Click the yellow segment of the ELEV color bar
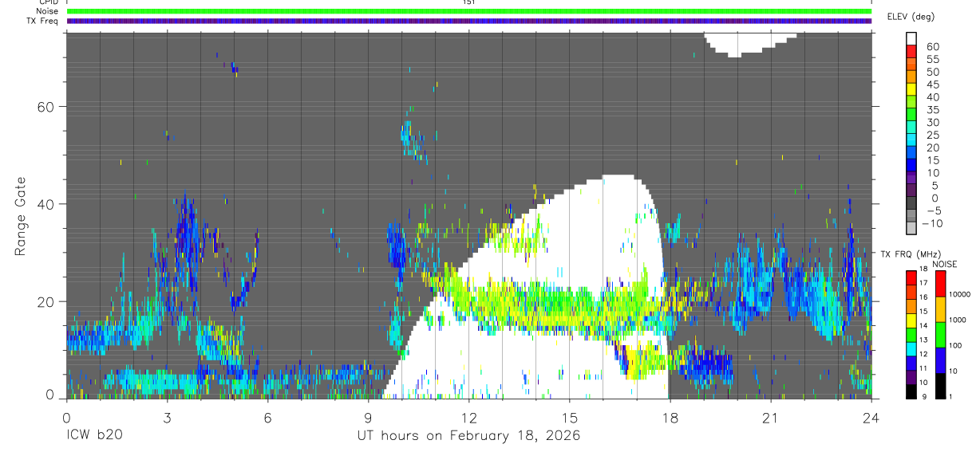The height and width of the screenshot is (452, 980). tap(911, 89)
